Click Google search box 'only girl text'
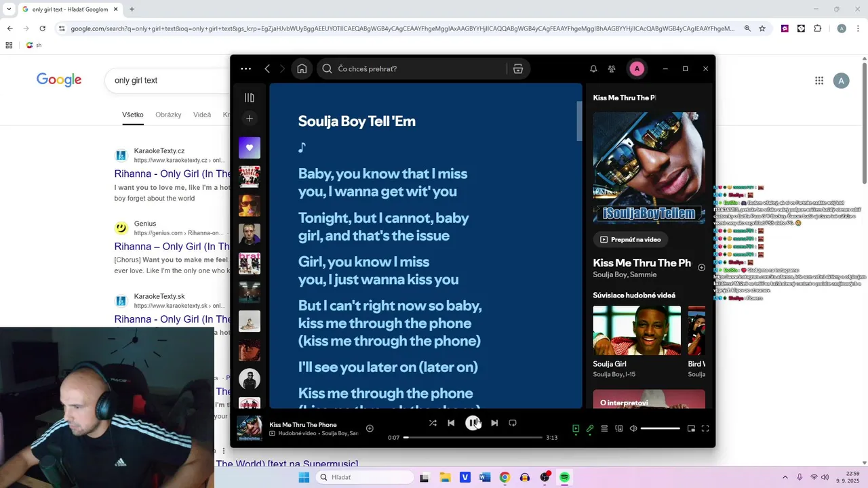868x488 pixels. 167,80
